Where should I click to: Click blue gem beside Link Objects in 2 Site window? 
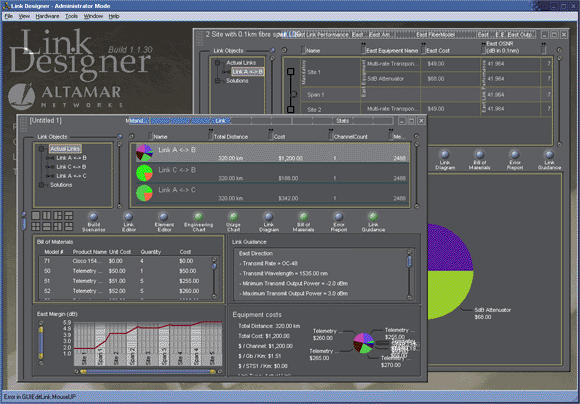(x=273, y=50)
